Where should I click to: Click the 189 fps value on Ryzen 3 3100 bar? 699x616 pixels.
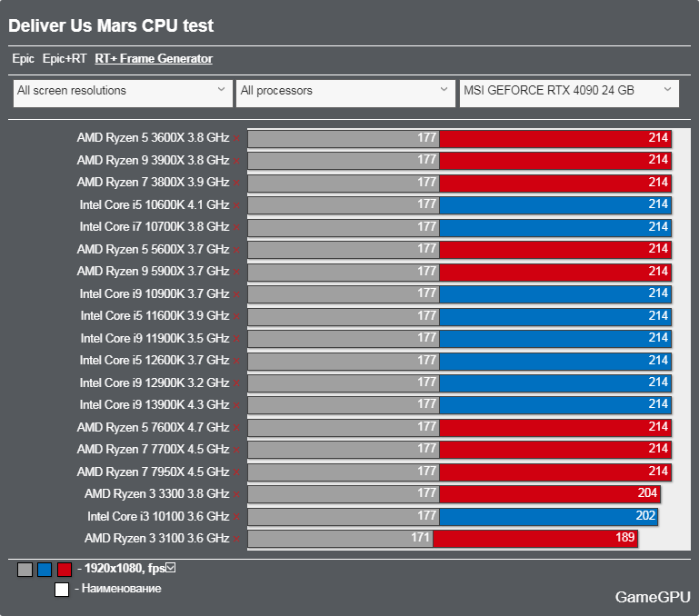pos(625,537)
